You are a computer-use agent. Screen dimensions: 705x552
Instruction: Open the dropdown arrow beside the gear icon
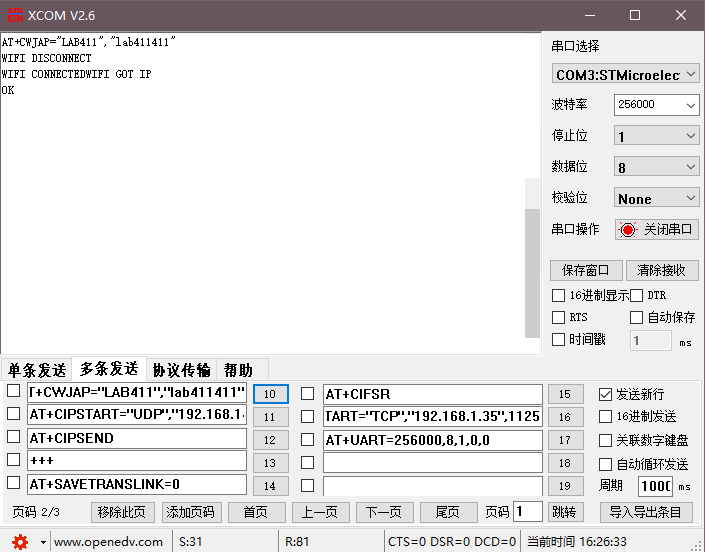click(x=43, y=542)
